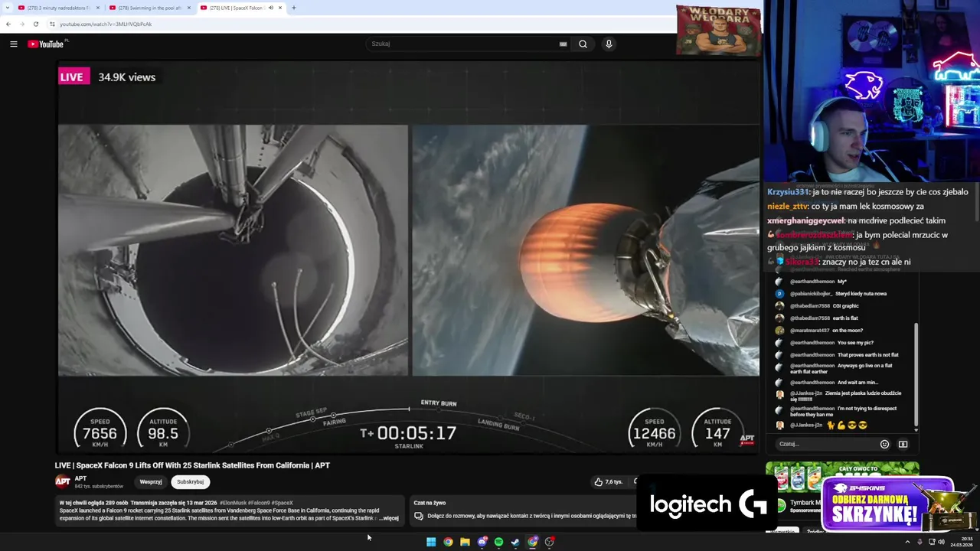Go back with the browser back arrow
Viewport: 980px width, 551px height.
point(8,24)
